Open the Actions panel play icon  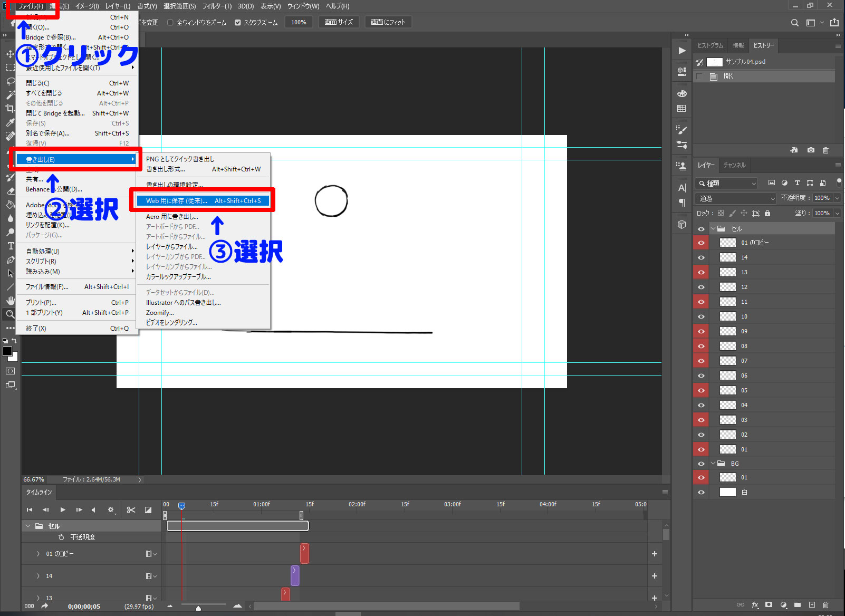(682, 51)
